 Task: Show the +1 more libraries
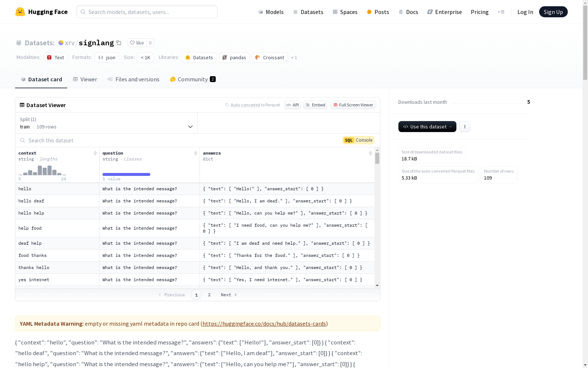click(294, 57)
